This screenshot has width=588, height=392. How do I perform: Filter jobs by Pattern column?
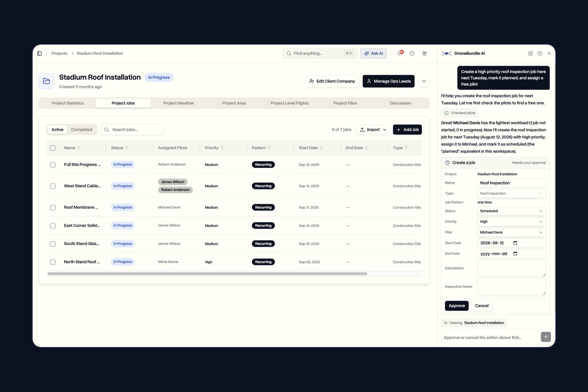click(x=269, y=148)
